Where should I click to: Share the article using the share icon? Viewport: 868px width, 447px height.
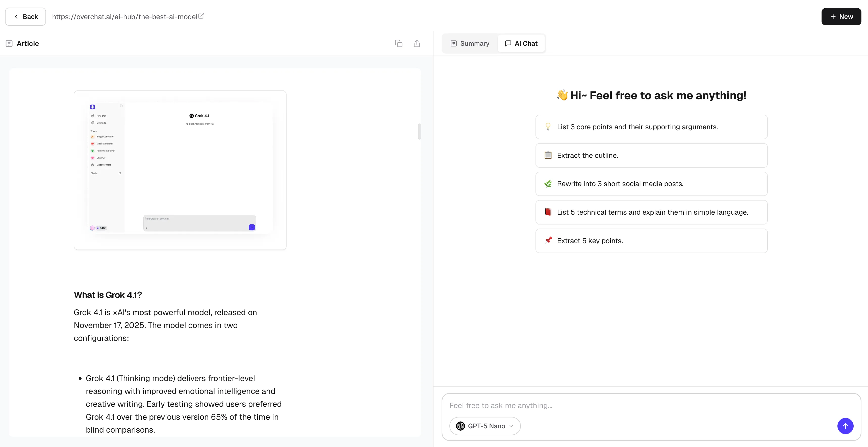click(x=417, y=43)
